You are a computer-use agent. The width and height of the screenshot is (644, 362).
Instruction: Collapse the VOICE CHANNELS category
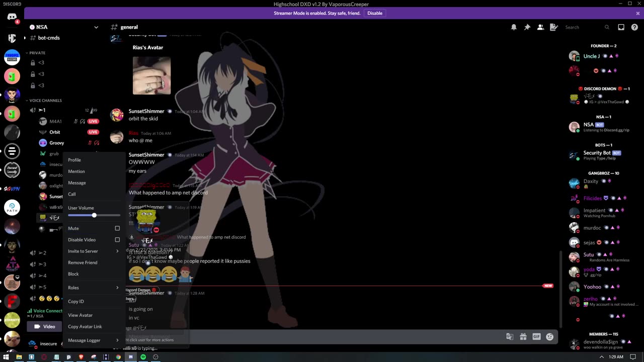(45, 101)
